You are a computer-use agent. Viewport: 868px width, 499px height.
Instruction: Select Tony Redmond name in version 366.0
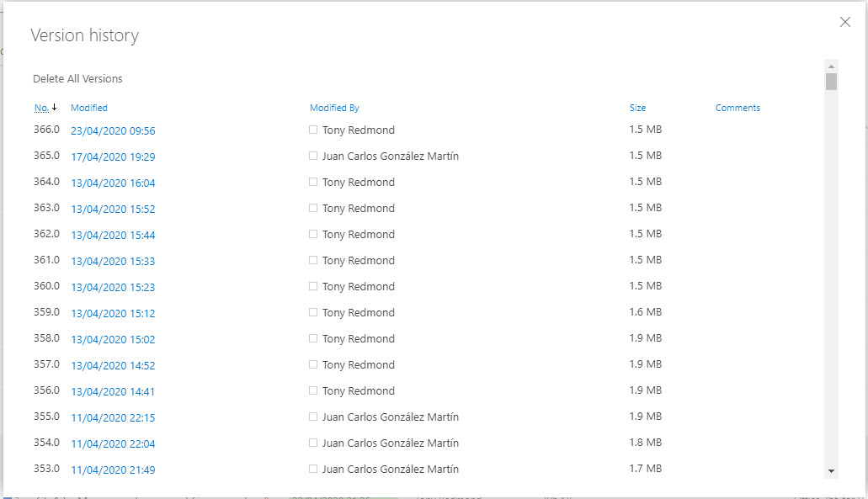tap(358, 130)
